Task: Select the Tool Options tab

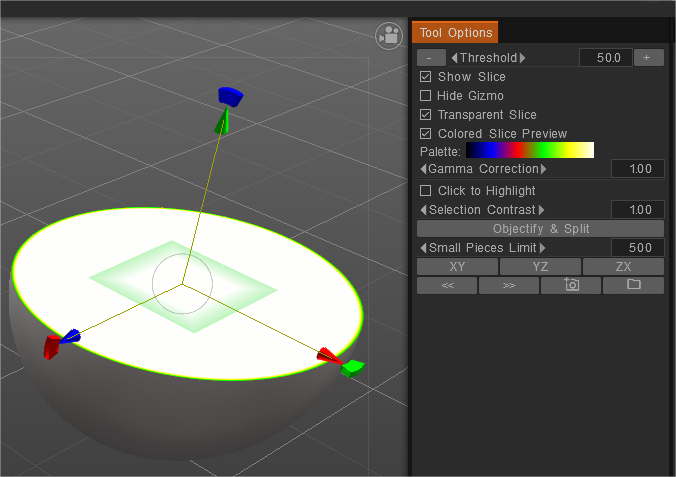Action: [x=454, y=33]
